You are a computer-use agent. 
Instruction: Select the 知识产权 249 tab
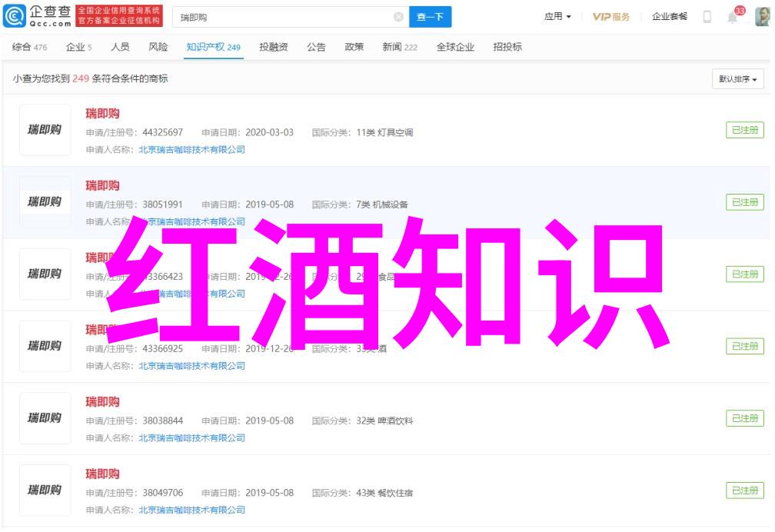coord(214,48)
